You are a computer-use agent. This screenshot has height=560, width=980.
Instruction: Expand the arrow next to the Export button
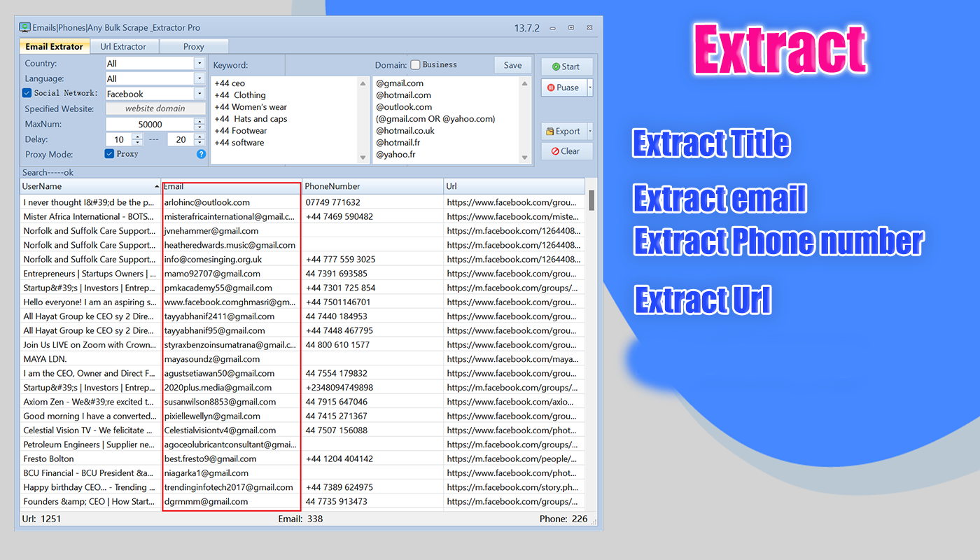pos(590,131)
